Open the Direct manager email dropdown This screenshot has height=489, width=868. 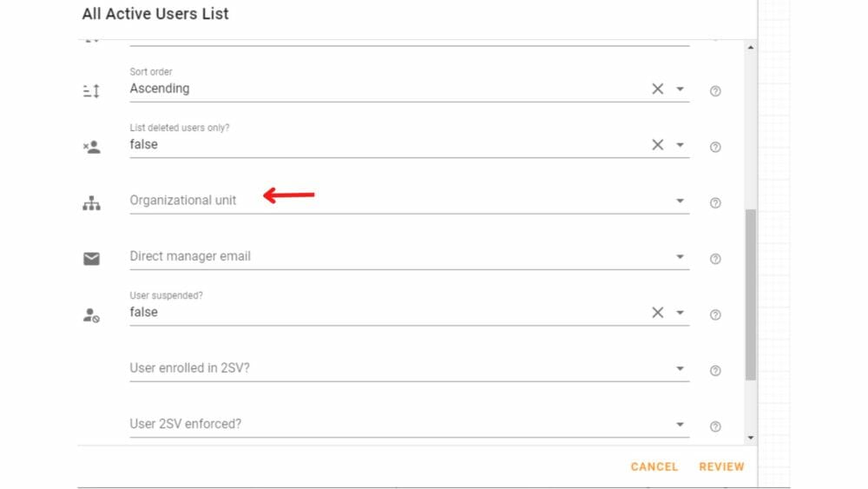[x=680, y=256]
